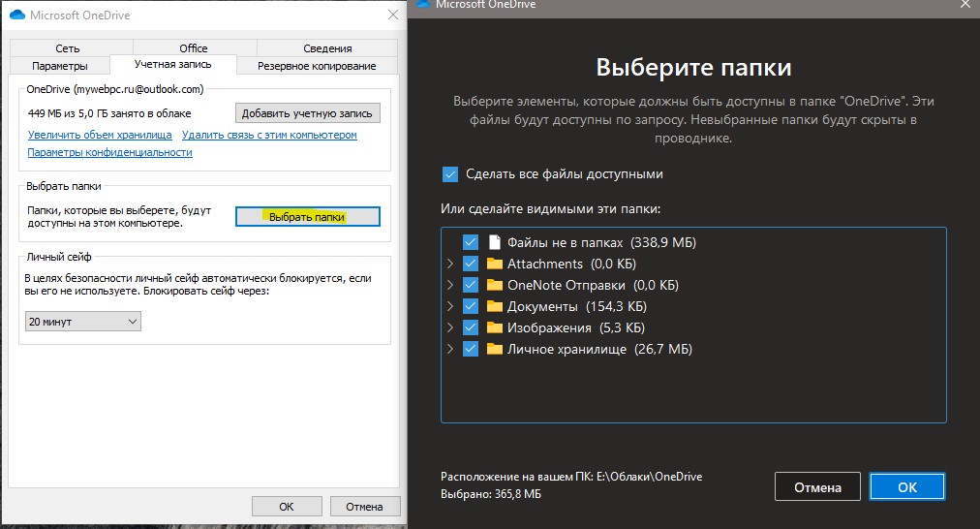
Task: Select the Документы (154,3 КБ) row text
Action: point(577,306)
